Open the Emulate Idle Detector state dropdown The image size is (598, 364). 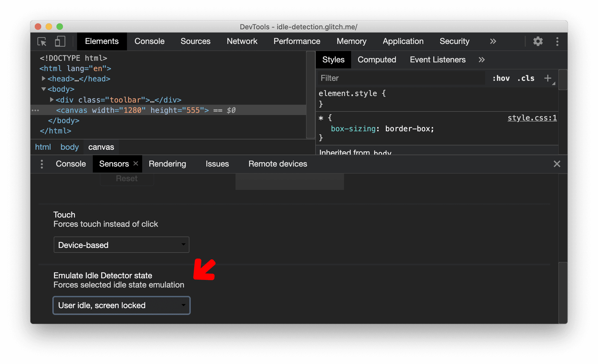122,305
